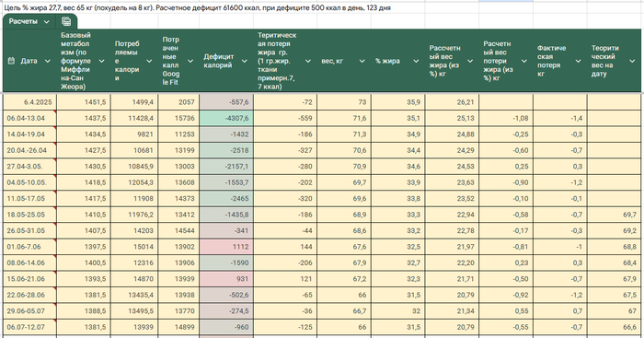The image size is (644, 338).
Task: Click deficit cell -341
Action: coord(226,230)
